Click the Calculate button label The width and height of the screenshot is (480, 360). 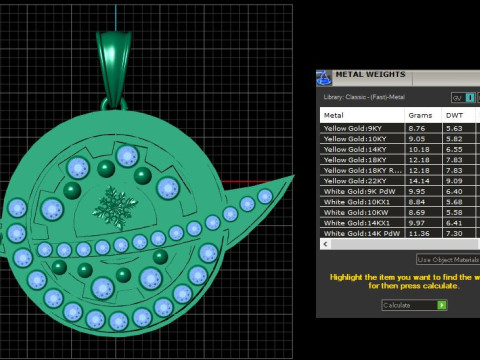point(397,305)
